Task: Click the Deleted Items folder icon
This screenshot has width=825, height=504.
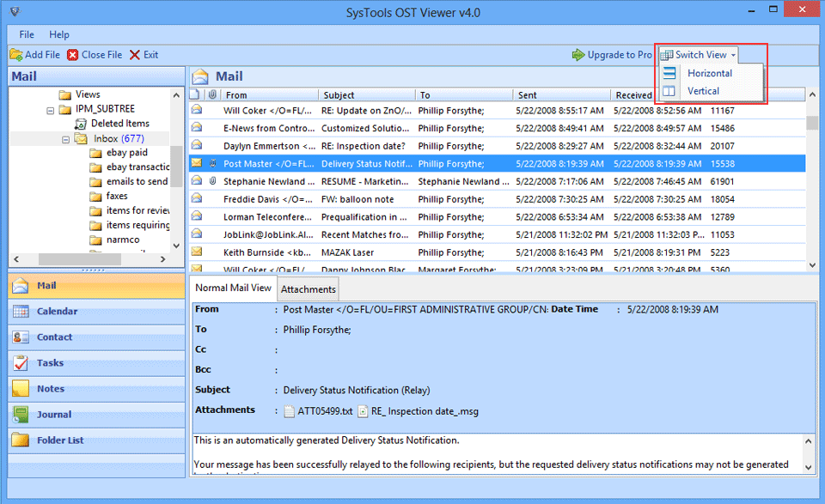Action: [81, 124]
